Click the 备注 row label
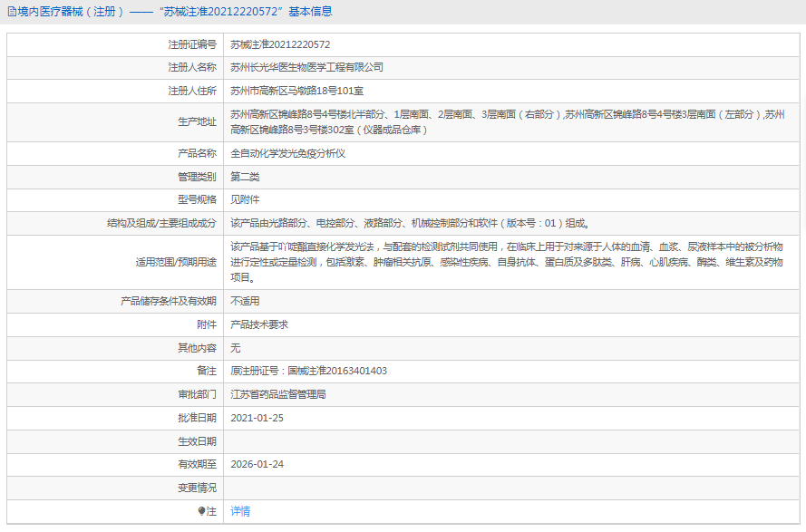This screenshot has width=806, height=532. 207,371
